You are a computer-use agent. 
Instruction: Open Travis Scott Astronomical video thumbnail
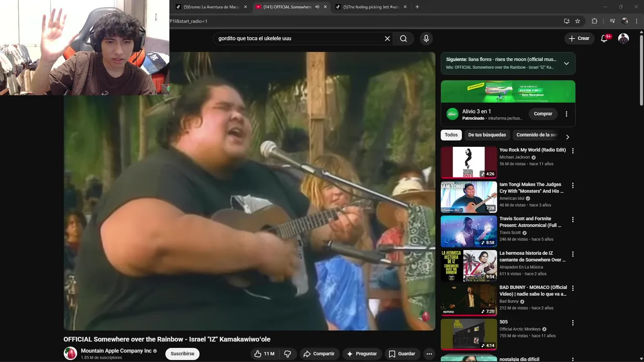[x=469, y=231]
